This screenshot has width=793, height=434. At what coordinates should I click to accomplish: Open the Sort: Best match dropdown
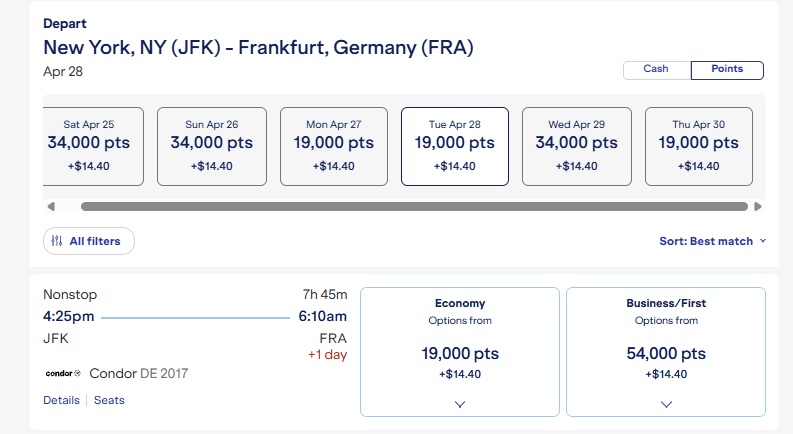click(x=713, y=241)
